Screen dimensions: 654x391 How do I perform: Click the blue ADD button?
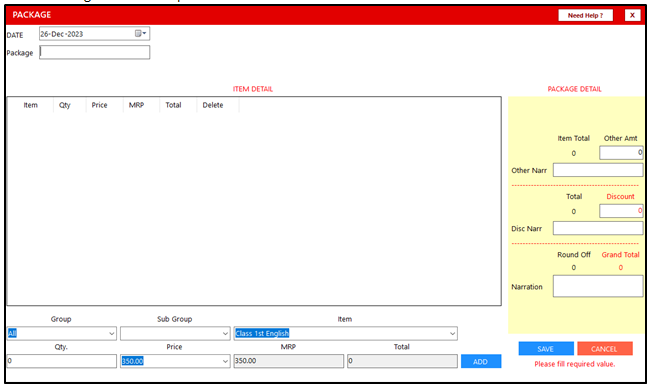point(481,361)
